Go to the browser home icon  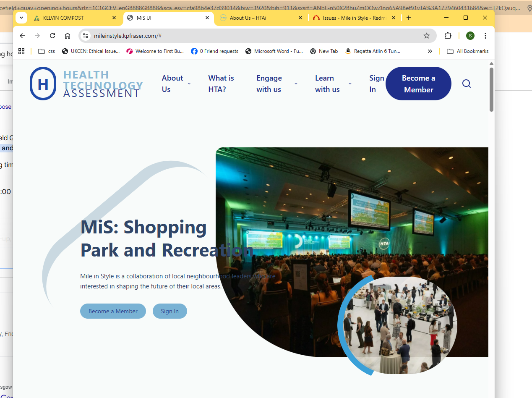68,36
